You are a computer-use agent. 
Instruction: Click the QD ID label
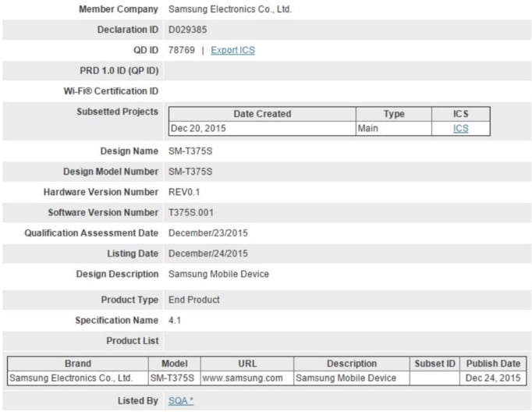point(146,50)
